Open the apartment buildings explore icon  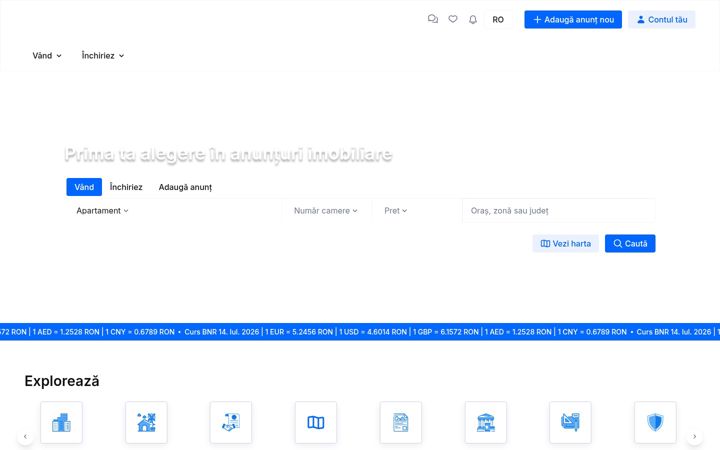coord(61,422)
